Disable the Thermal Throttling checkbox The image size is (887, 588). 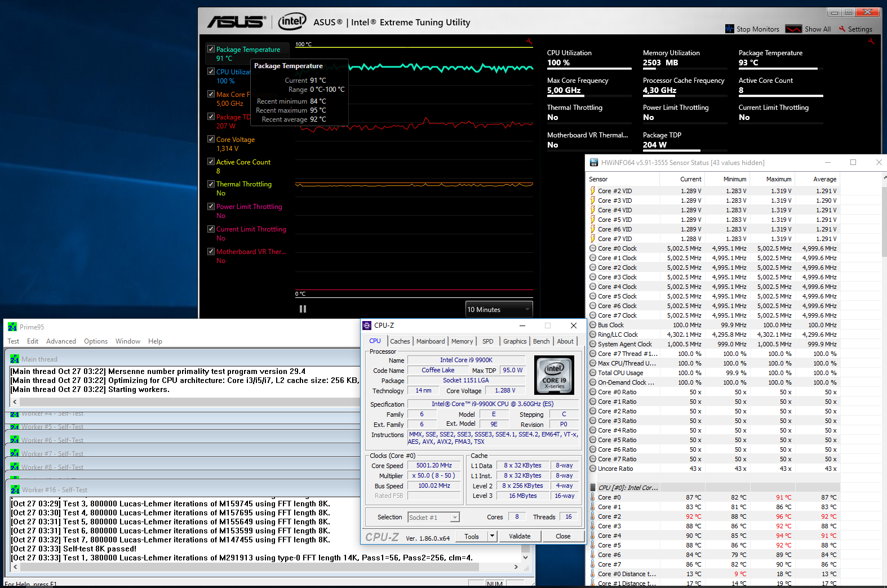211,184
